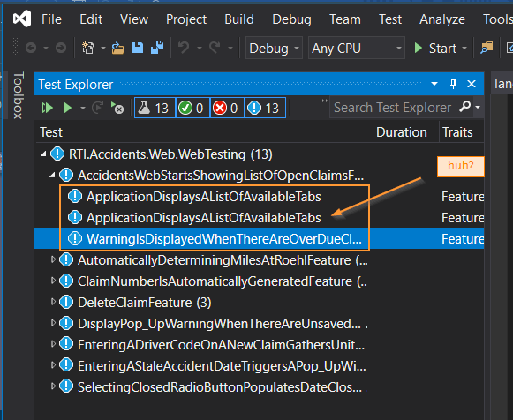Click the Save All toolbar icon
This screenshot has height=420, width=513.
point(157,48)
